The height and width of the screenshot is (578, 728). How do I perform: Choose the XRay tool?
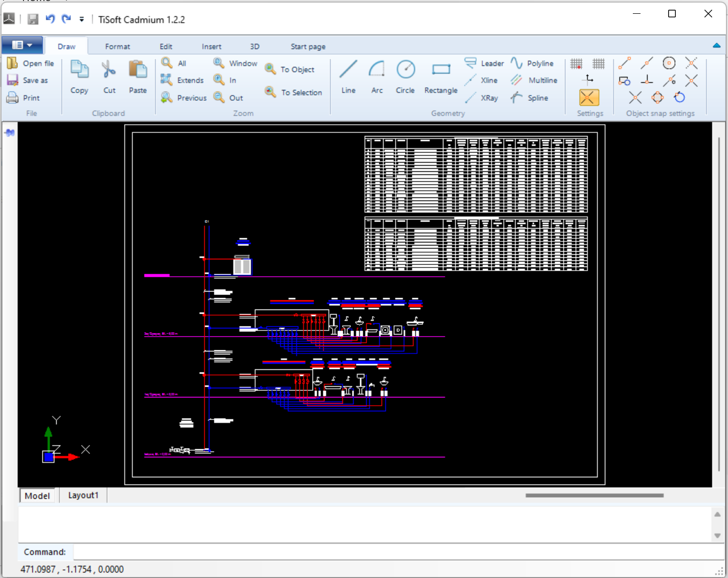[481, 98]
